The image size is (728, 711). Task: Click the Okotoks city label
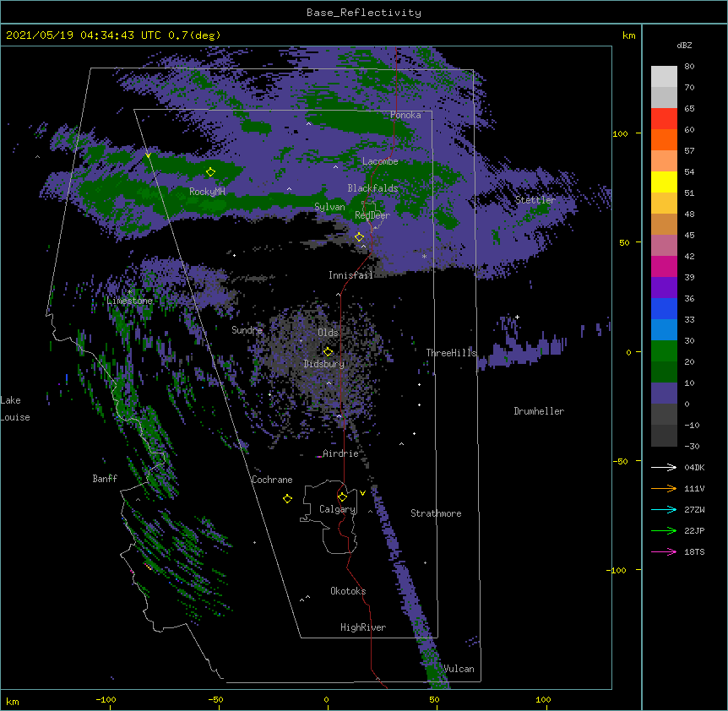[x=348, y=591]
